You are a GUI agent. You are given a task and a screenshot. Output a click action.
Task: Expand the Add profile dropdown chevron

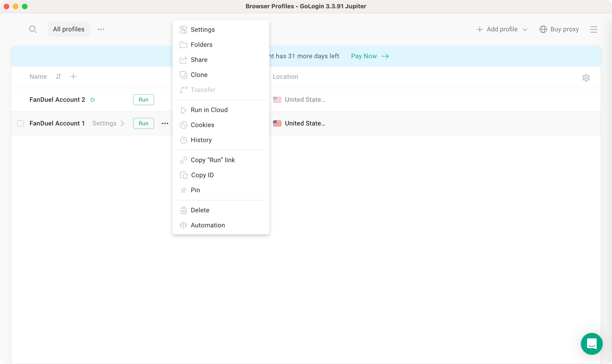[525, 30]
